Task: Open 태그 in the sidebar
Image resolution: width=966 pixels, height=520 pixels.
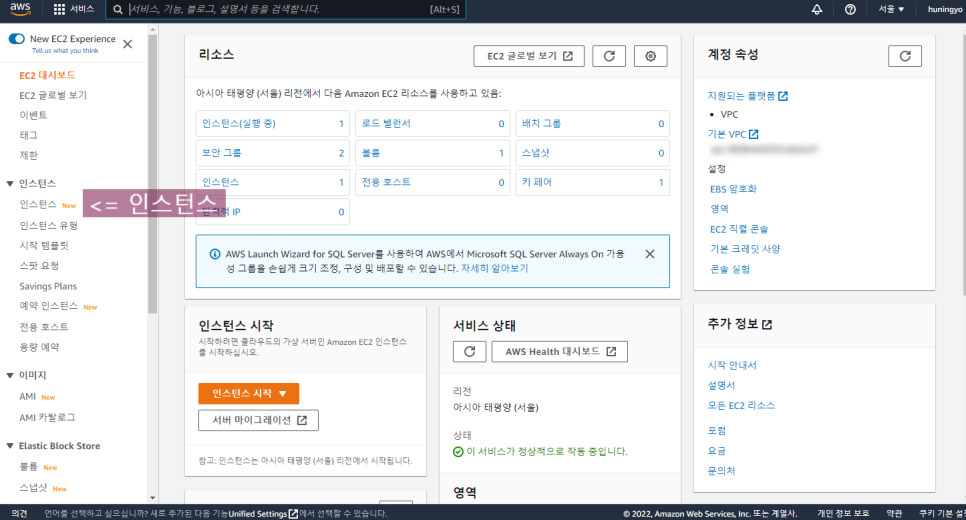Action: pos(28,136)
